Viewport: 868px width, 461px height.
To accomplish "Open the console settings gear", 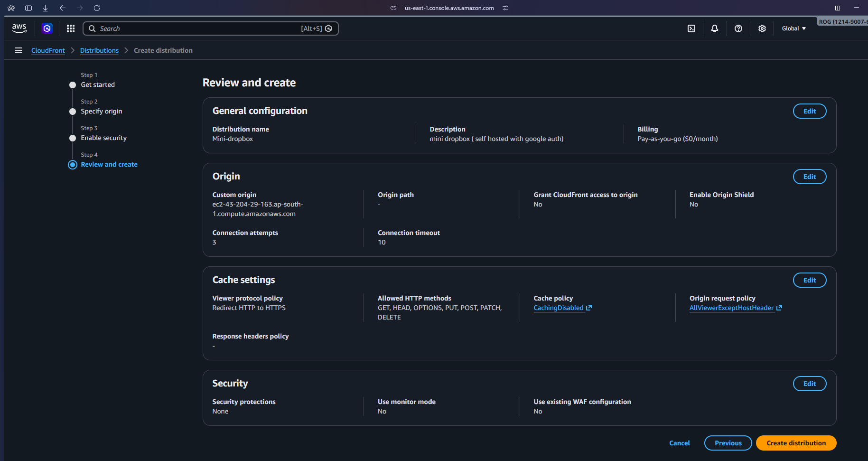I will [x=762, y=28].
